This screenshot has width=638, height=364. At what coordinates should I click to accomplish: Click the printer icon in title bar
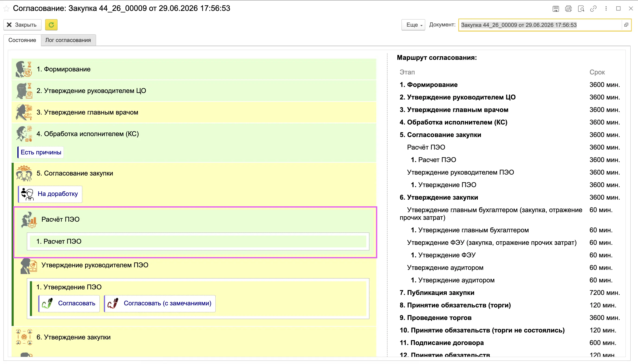coord(568,9)
